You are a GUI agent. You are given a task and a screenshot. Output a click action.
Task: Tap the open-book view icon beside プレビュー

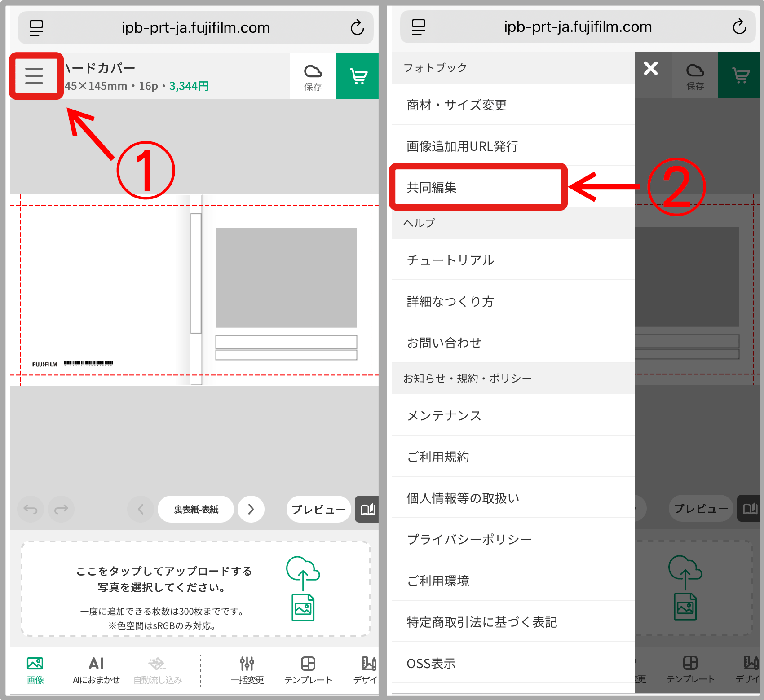coord(367,509)
